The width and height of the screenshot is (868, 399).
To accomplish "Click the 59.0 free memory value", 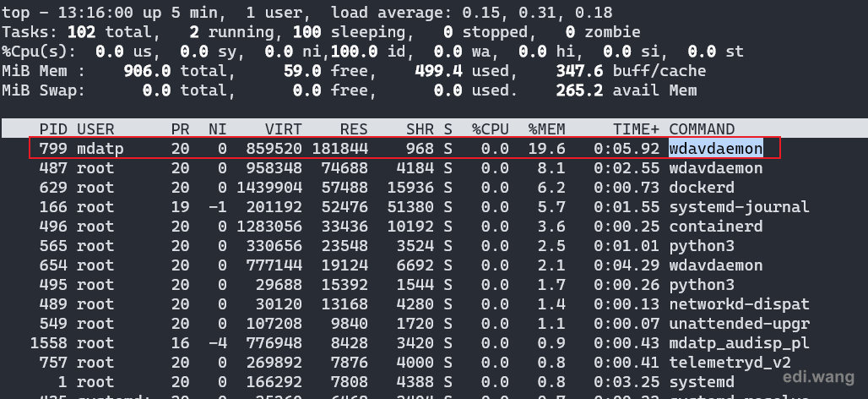I will pyautogui.click(x=302, y=71).
